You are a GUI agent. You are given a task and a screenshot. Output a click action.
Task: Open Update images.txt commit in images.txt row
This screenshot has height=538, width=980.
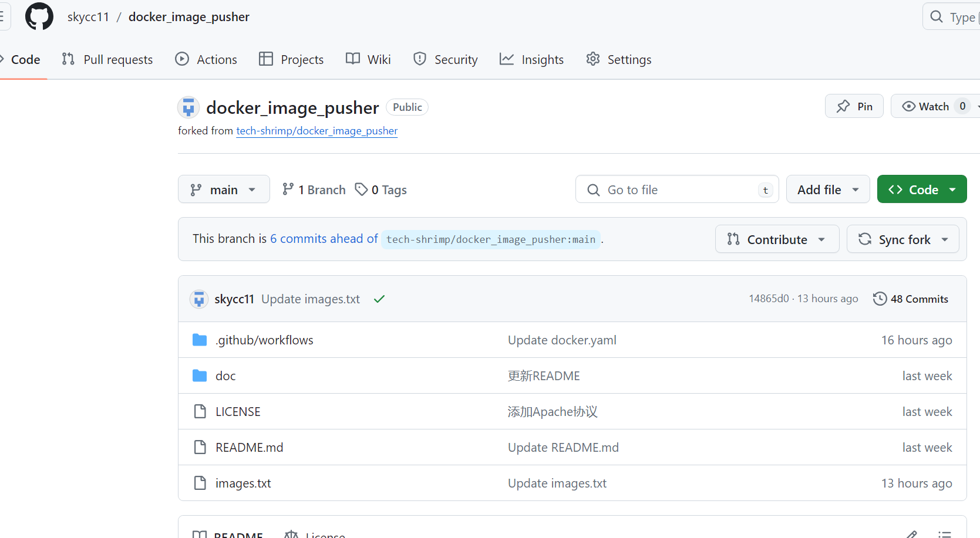[557, 483]
